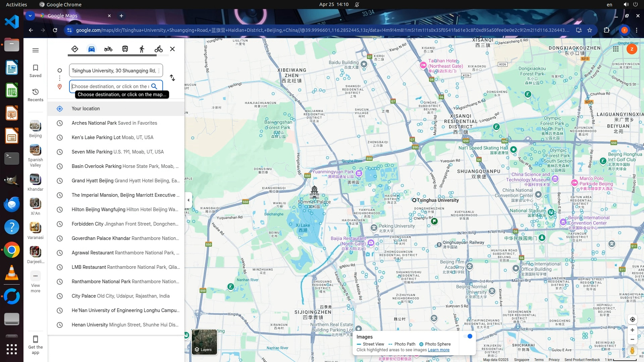Open the Recents tab
644x362 pixels.
point(35,95)
